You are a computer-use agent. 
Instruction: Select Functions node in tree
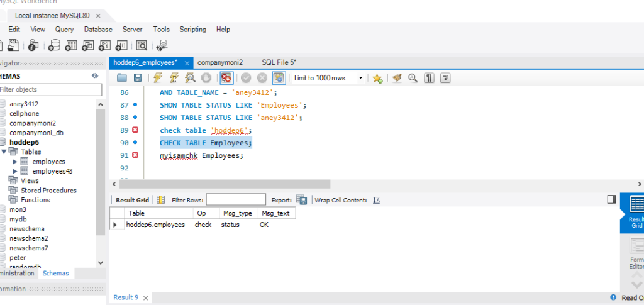pyautogui.click(x=35, y=200)
